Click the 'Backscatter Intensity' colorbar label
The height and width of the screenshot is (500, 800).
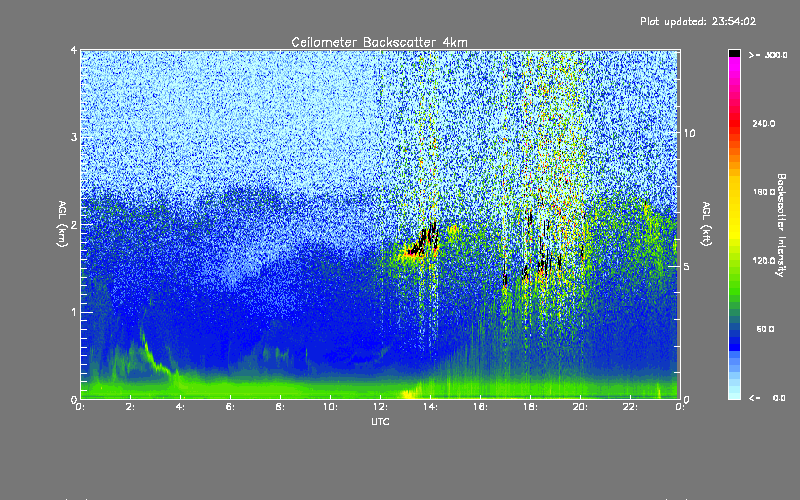pos(781,225)
